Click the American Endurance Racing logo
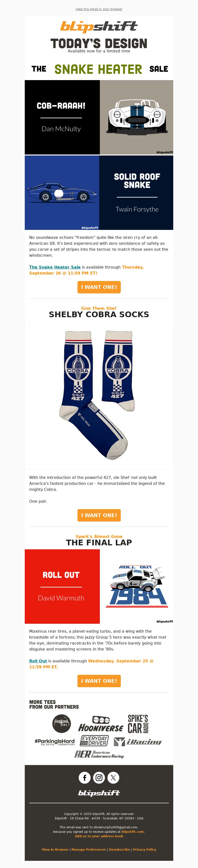 [99, 754]
